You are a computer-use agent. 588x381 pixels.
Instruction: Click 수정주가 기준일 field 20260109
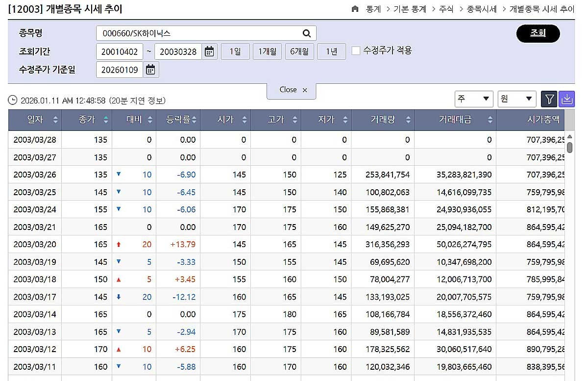pyautogui.click(x=120, y=70)
